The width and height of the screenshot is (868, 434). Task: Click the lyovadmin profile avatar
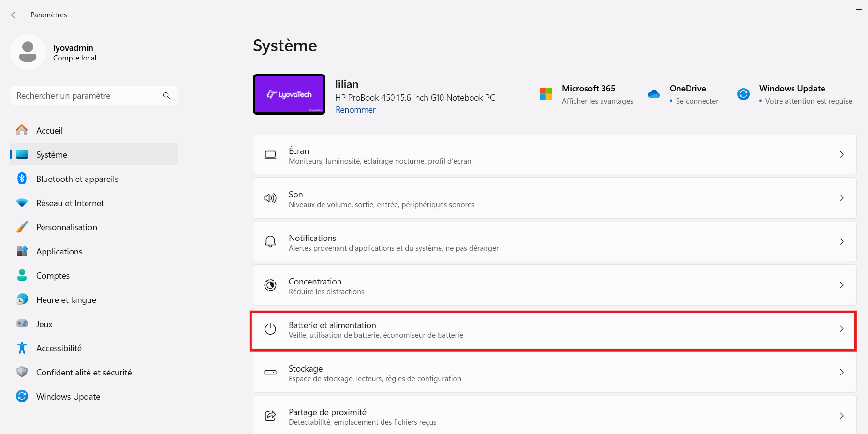pos(28,52)
